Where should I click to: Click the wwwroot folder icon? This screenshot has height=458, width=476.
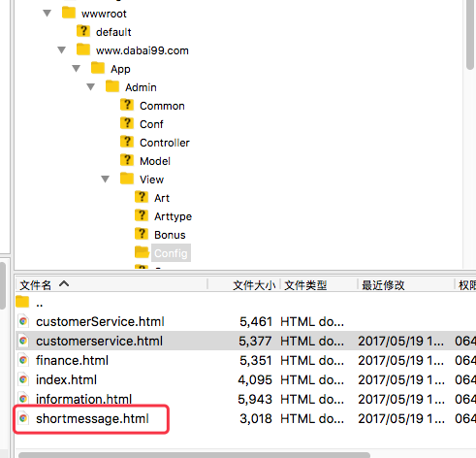point(69,13)
